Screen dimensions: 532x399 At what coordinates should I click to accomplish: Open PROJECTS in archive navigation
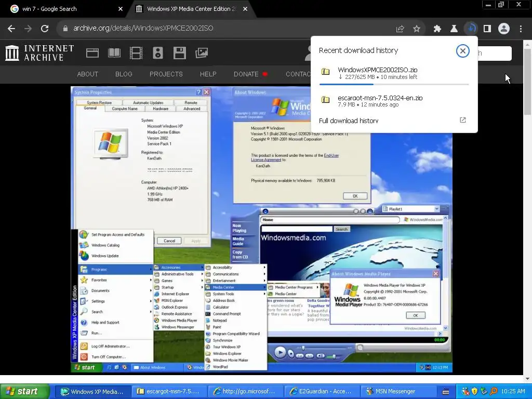tap(166, 74)
